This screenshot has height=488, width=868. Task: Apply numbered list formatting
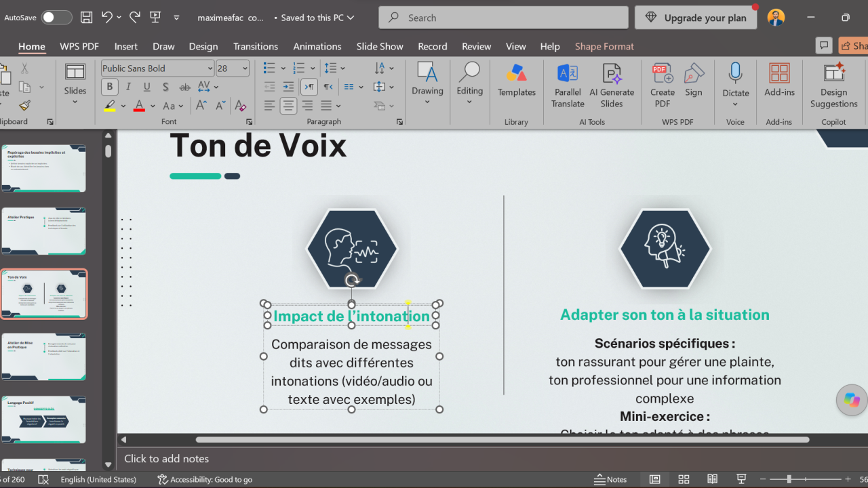pos(299,68)
